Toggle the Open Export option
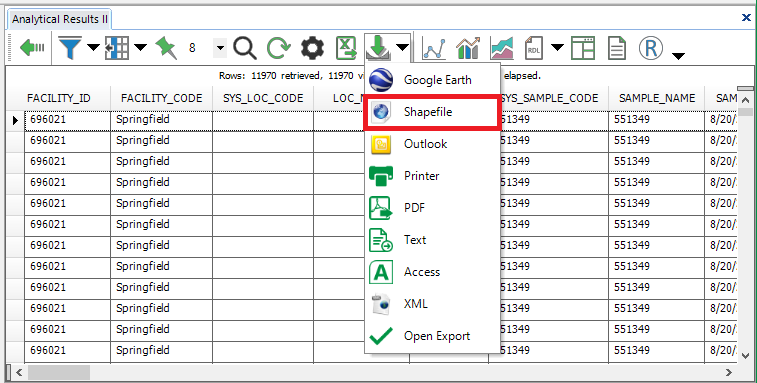This screenshot has height=383, width=757. [x=432, y=336]
